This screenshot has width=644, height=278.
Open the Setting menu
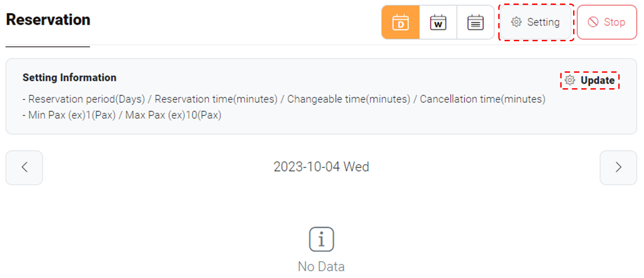point(536,22)
